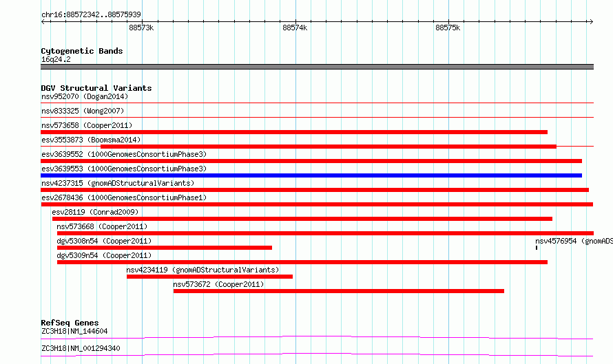Select the gray 16q24.2 cytogenetic band bar

click(317, 67)
